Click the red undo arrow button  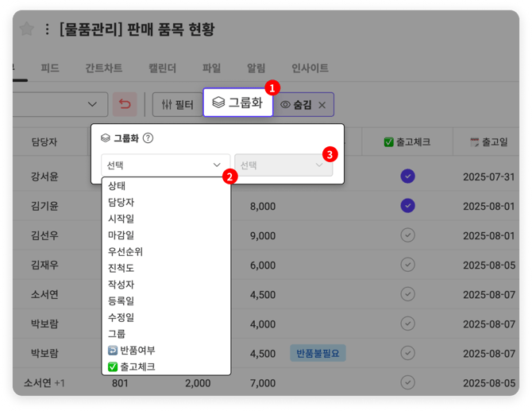click(x=125, y=104)
